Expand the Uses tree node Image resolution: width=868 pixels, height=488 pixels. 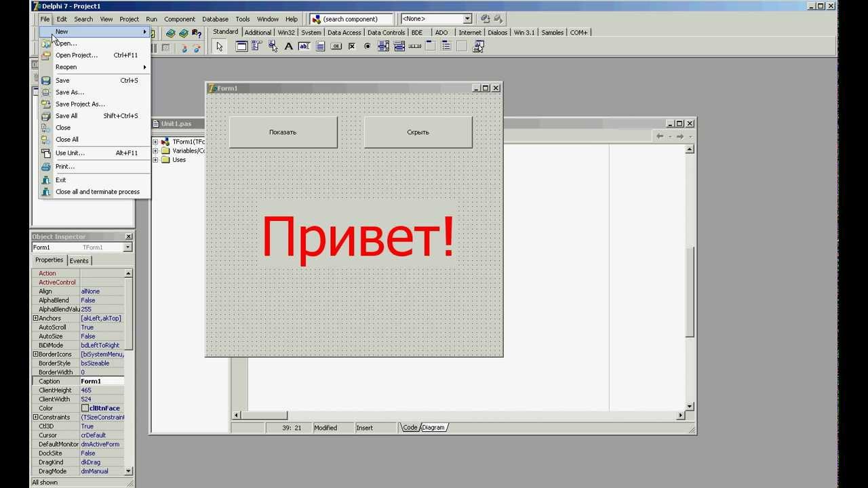coord(155,160)
